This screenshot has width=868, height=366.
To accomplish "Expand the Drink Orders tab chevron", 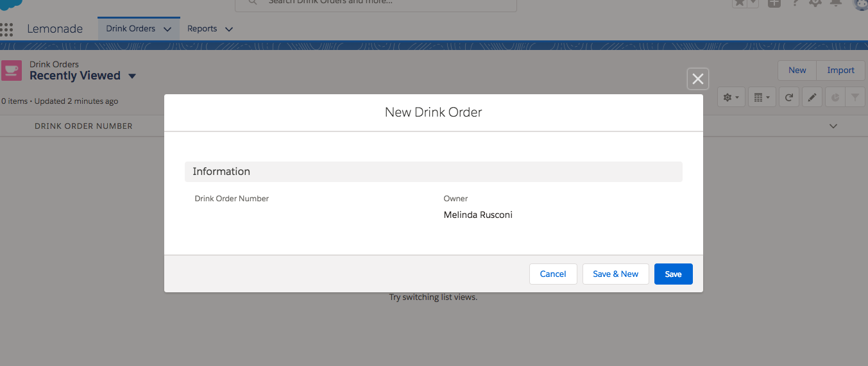I will (167, 29).
